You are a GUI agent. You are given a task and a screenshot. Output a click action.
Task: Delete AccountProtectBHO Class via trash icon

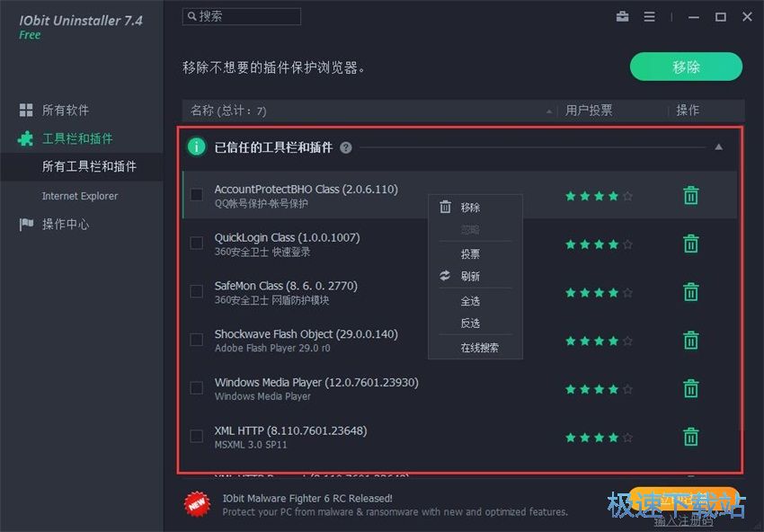(690, 195)
